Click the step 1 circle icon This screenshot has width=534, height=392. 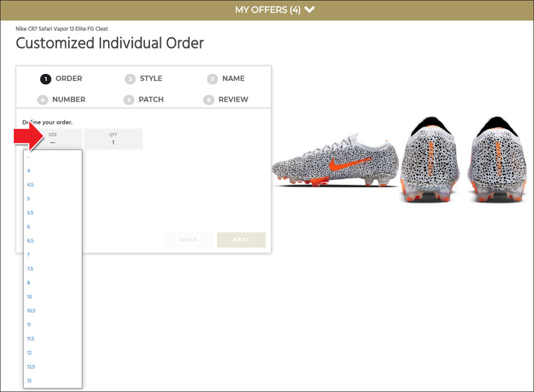pos(46,79)
